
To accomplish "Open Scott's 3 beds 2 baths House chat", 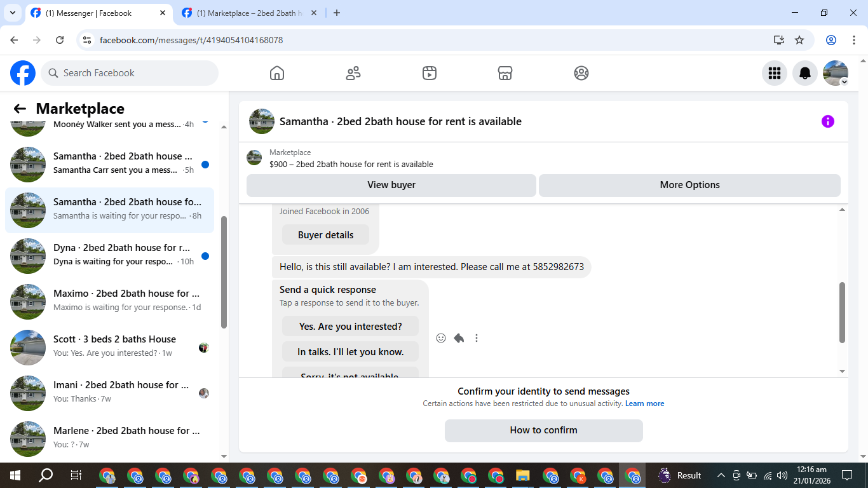I will 109,348.
